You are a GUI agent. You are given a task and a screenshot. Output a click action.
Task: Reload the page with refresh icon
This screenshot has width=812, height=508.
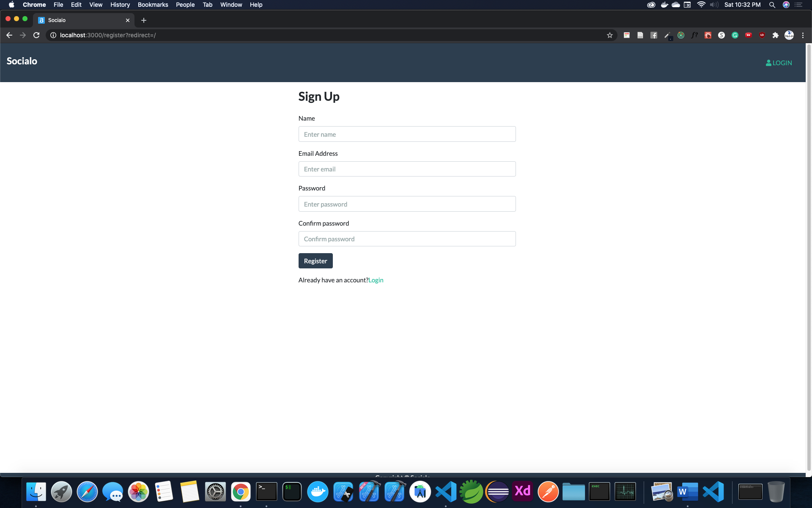[36, 35]
